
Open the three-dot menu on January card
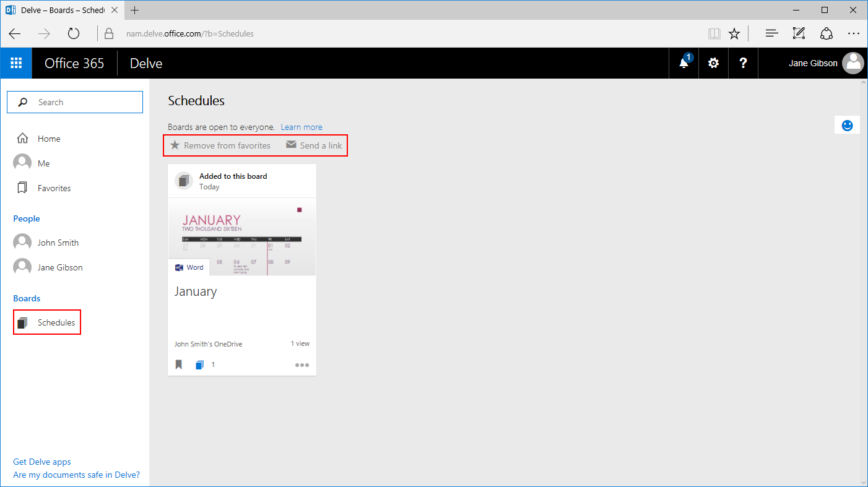click(302, 365)
